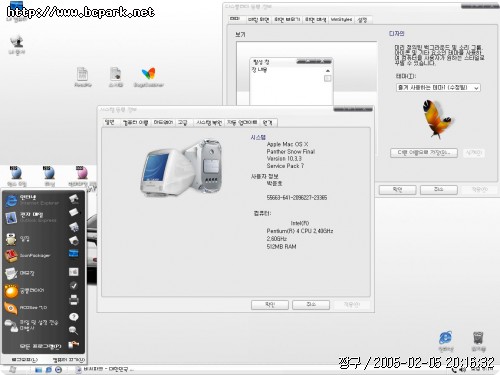
Task: Click the printer icon in start menu
Action: tap(73, 300)
